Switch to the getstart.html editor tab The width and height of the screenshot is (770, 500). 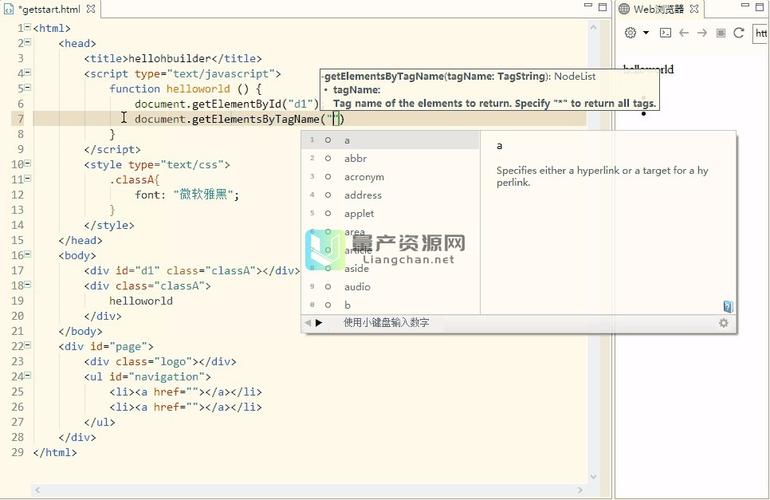[49, 9]
